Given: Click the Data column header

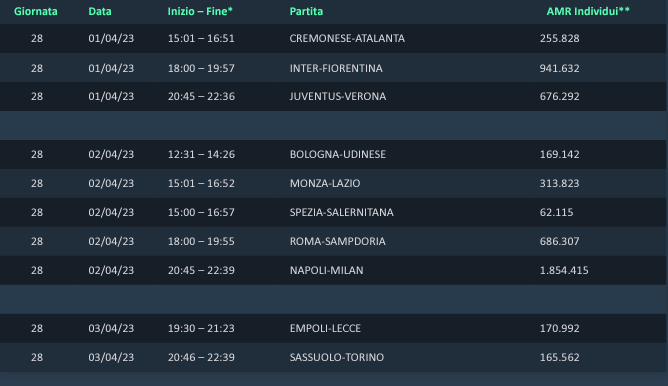Looking at the screenshot, I should (100, 12).
